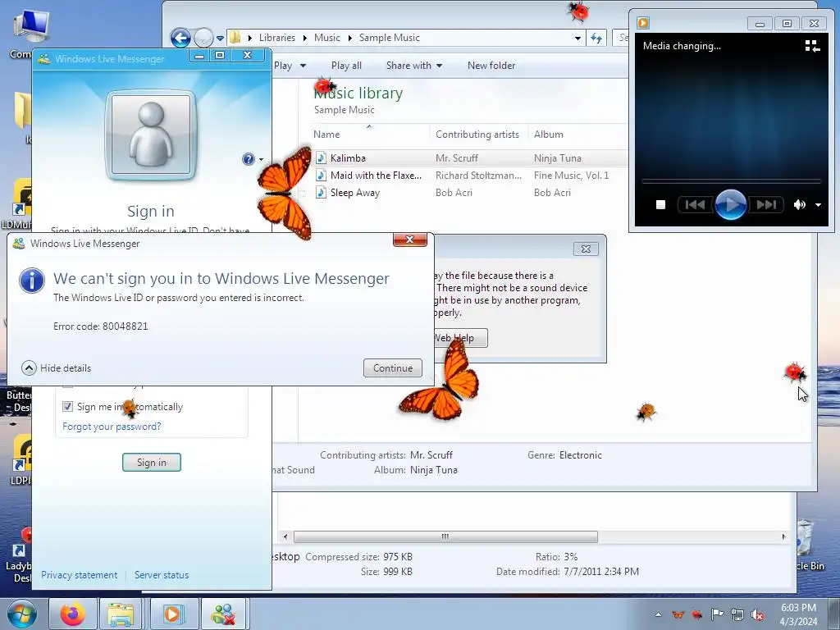Click Next track button in Media Player
Viewport: 840px width, 630px height.
(x=766, y=204)
